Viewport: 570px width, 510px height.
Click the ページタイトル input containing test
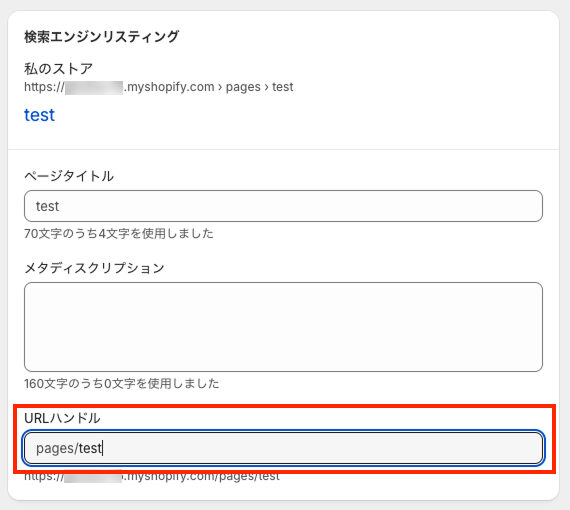(x=283, y=206)
